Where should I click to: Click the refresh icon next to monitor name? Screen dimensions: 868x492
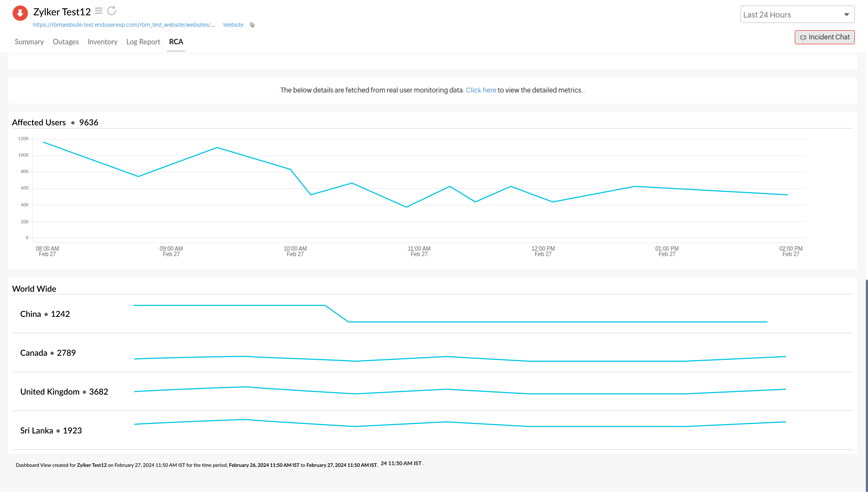tap(112, 11)
